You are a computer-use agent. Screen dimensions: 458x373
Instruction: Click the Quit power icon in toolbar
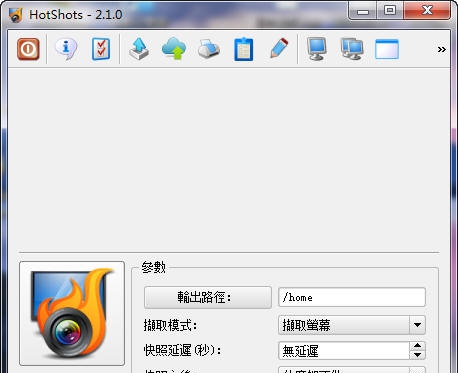point(28,49)
